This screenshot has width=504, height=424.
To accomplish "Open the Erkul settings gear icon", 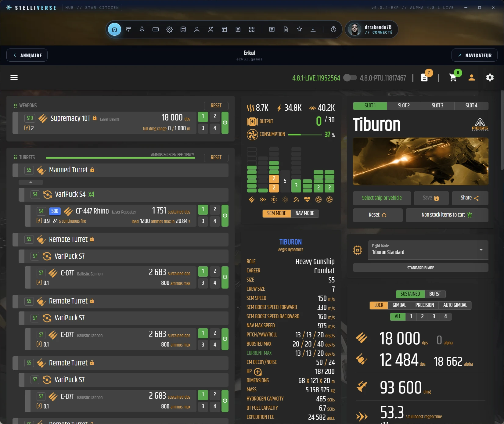I will pos(490,77).
